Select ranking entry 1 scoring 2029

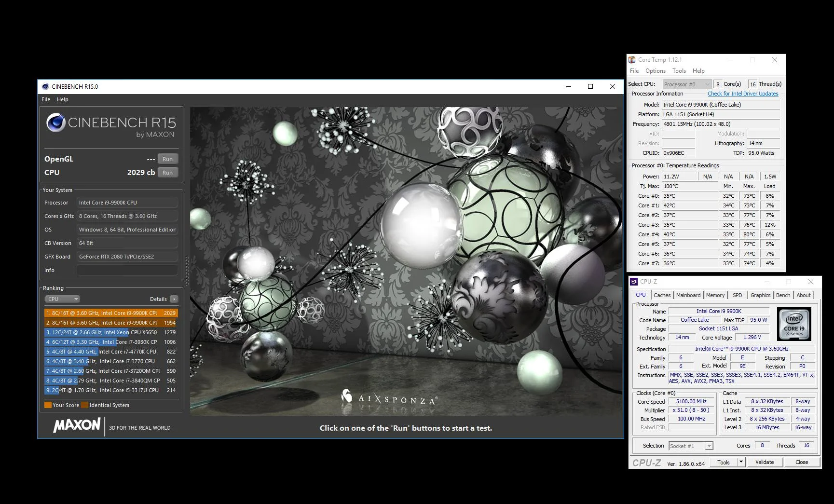point(111,313)
